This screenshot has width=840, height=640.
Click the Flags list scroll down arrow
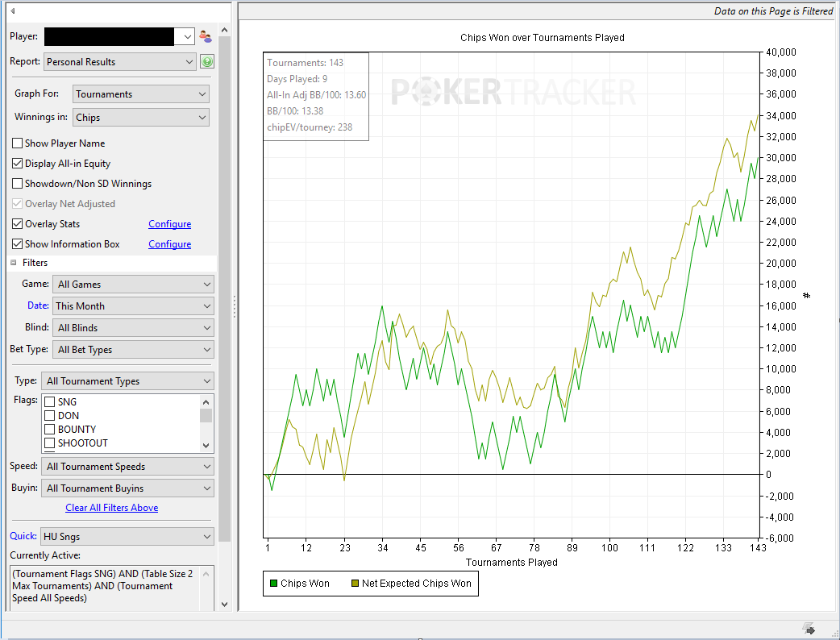coord(206,445)
